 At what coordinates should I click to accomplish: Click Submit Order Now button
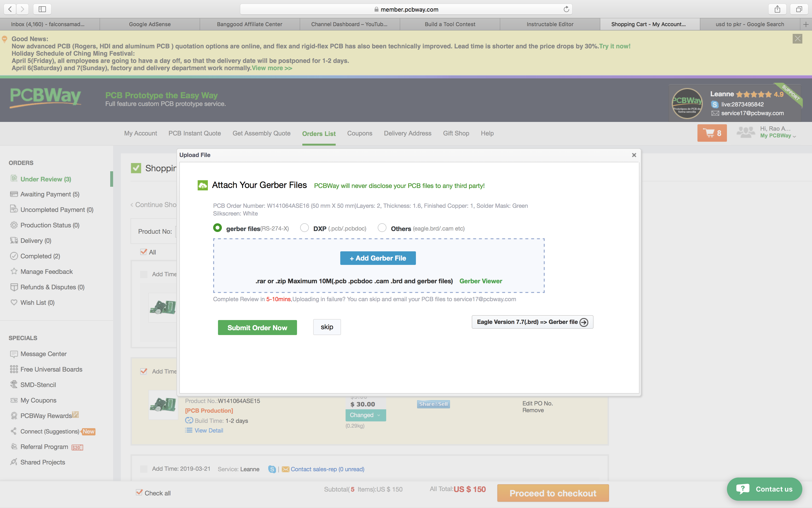pos(257,328)
